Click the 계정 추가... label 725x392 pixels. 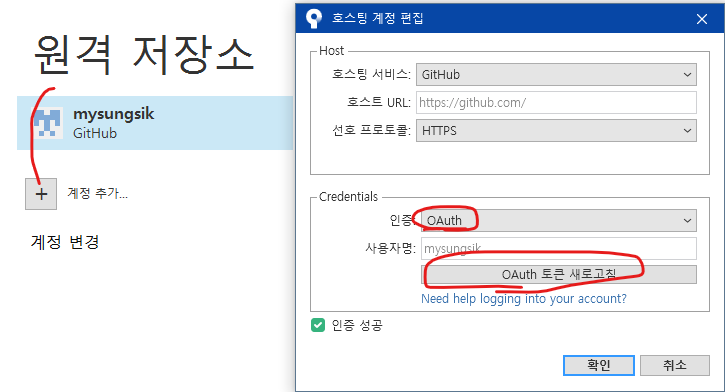[x=98, y=193]
